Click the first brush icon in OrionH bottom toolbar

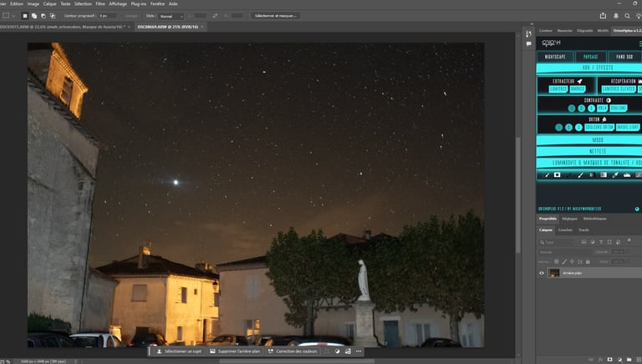coord(547,175)
